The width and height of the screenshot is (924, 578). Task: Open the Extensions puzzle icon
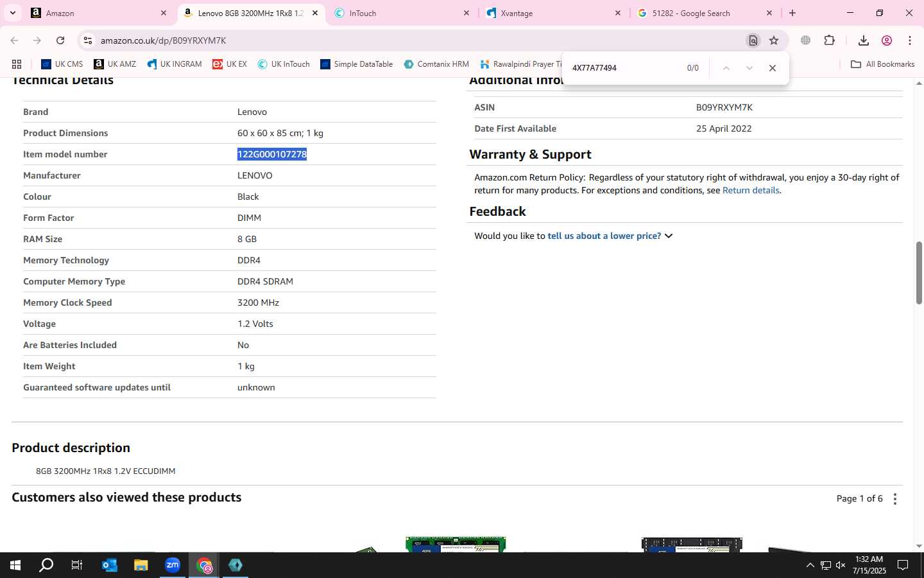830,40
